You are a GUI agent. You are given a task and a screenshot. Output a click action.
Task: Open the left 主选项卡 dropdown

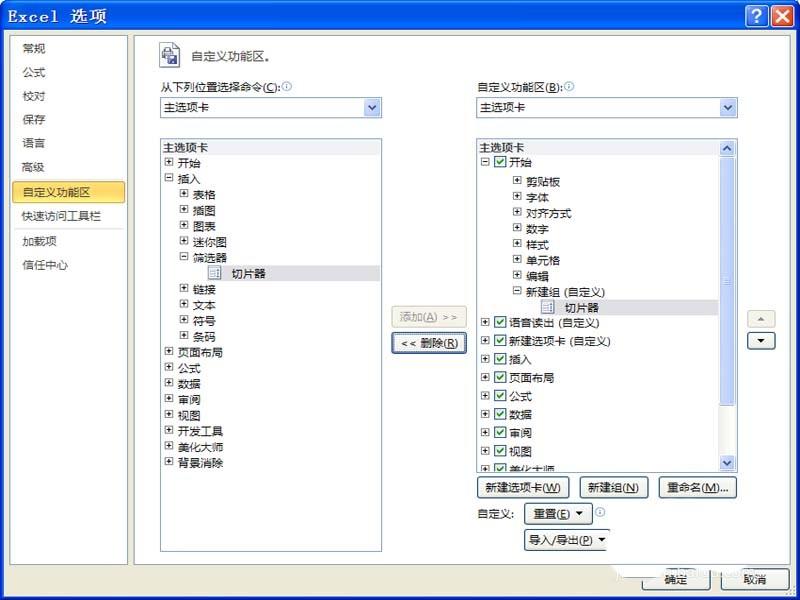(x=372, y=107)
